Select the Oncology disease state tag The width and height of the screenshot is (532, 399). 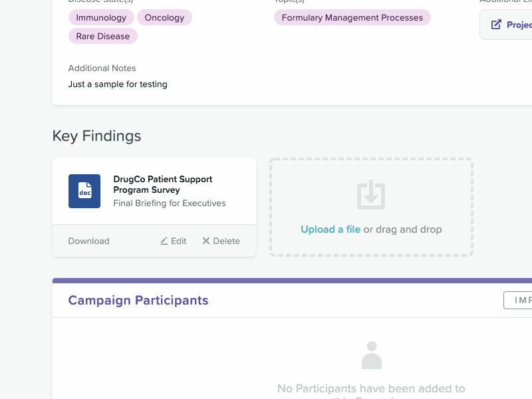164,18
